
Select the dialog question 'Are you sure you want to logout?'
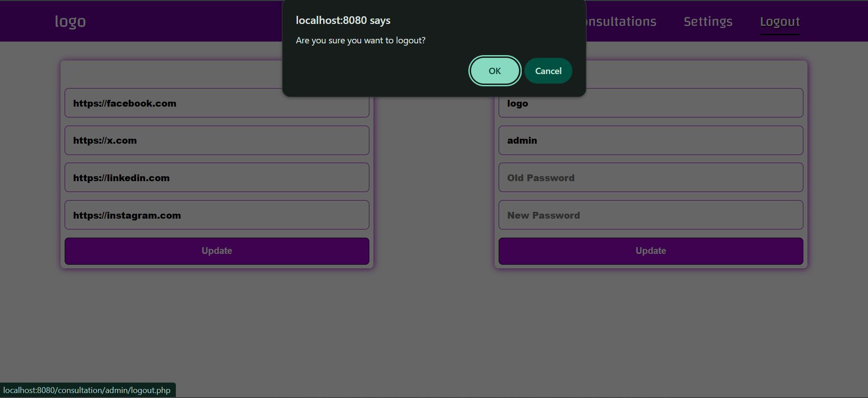[x=361, y=40]
